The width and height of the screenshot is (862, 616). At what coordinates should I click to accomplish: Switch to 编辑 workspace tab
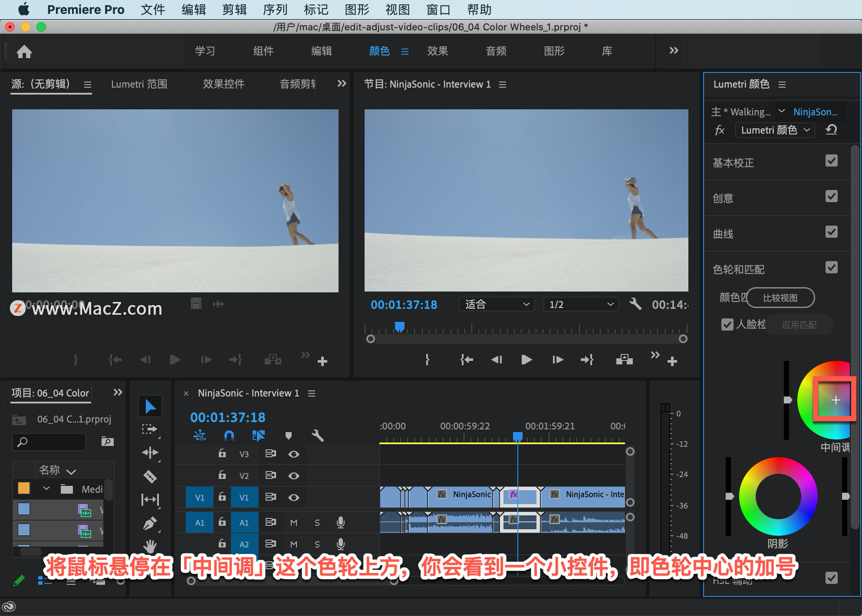pyautogui.click(x=321, y=51)
